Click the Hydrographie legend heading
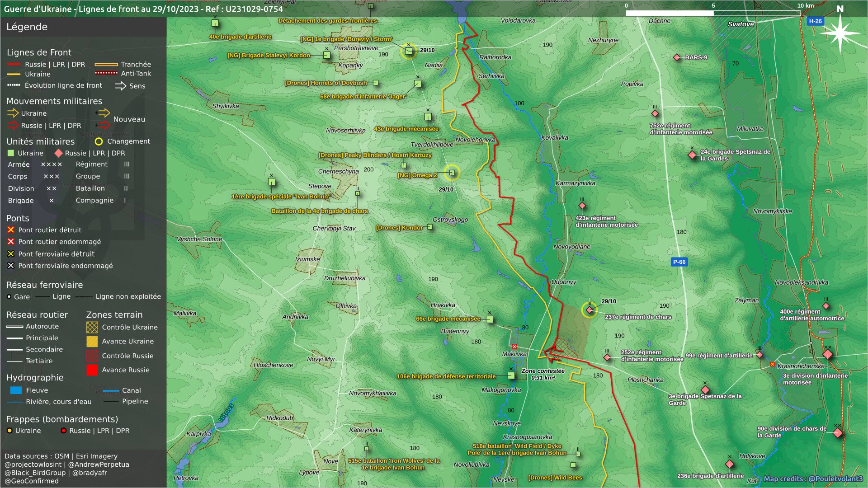The width and height of the screenshot is (868, 488). coord(35,378)
